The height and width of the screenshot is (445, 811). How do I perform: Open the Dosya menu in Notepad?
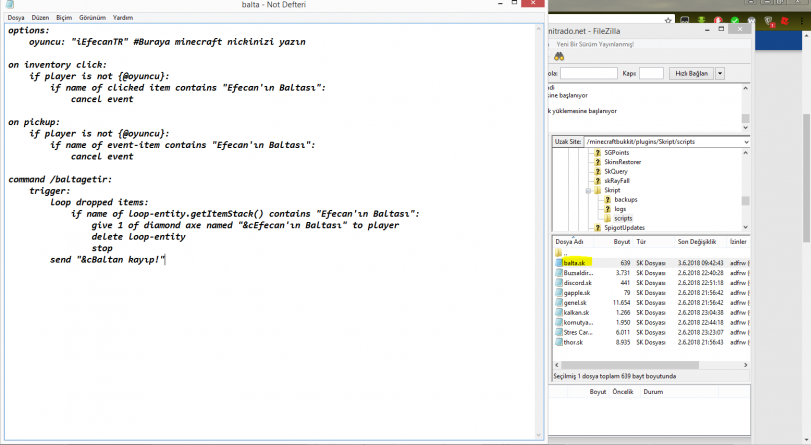[x=16, y=18]
